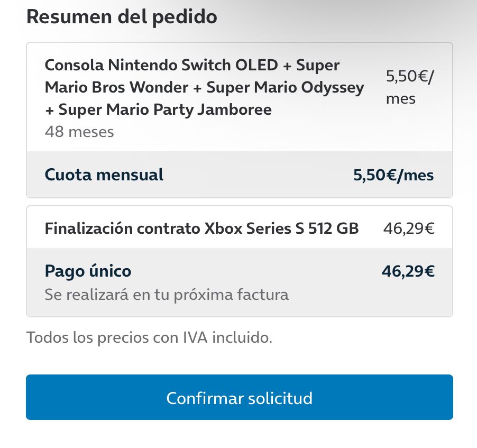Tap the bold 46,29€ Pago único total
477x448 pixels.
[408, 271]
